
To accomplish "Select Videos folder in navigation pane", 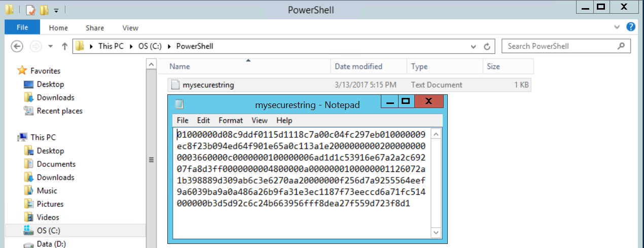I will coord(48,217).
